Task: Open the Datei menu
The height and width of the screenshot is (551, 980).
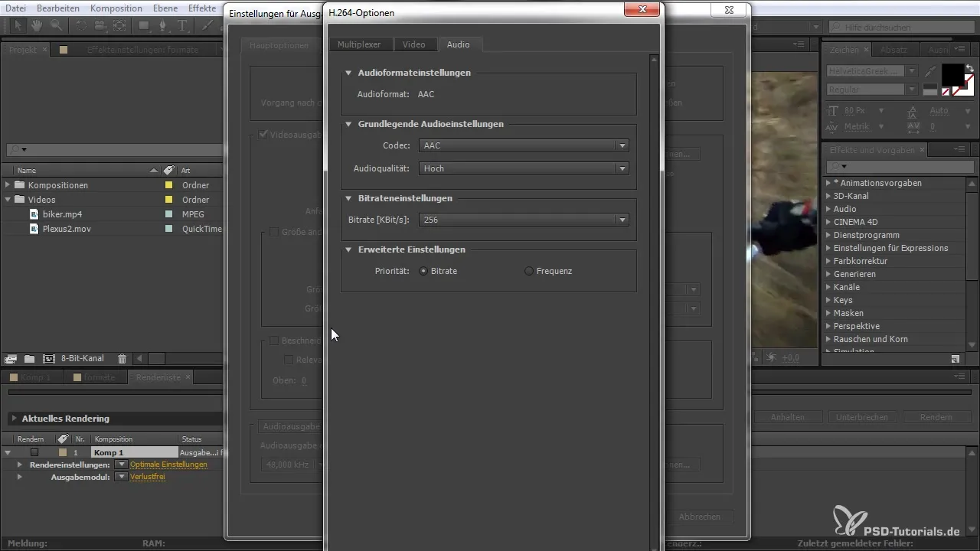Action: [x=15, y=8]
